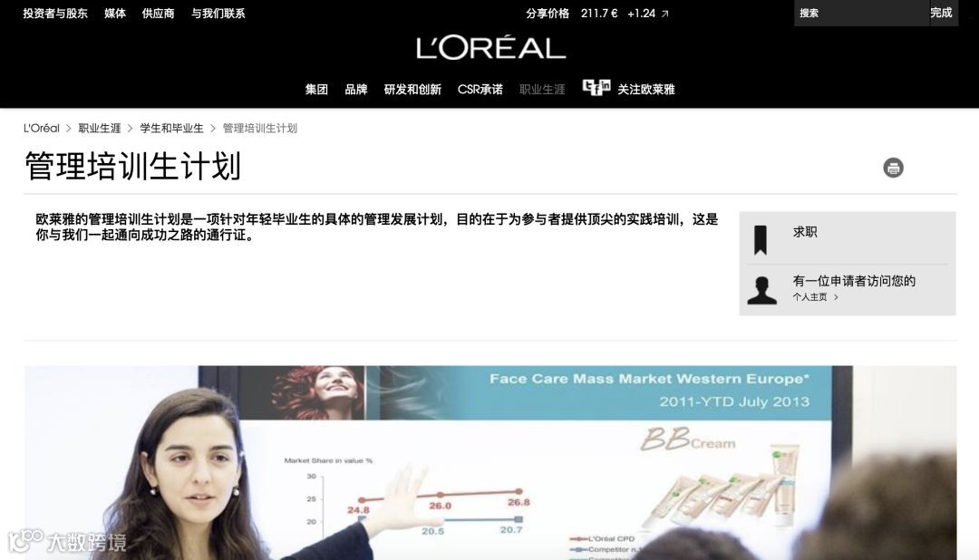The image size is (979, 560).
Task: Click the person silhouette profile icon
Action: tap(761, 290)
